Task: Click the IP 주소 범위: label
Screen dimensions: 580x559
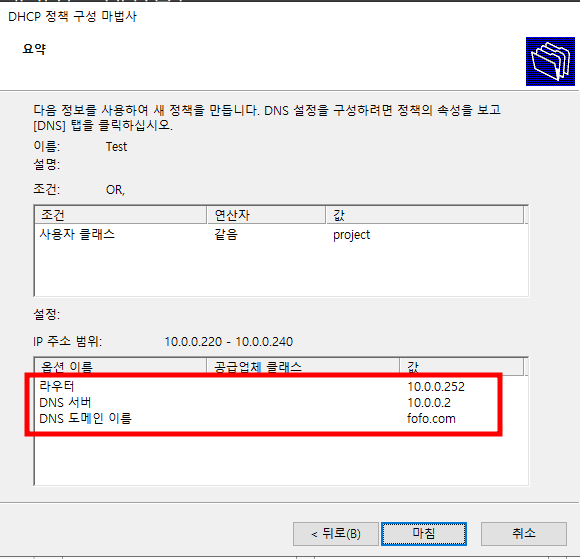Action: tap(67, 341)
